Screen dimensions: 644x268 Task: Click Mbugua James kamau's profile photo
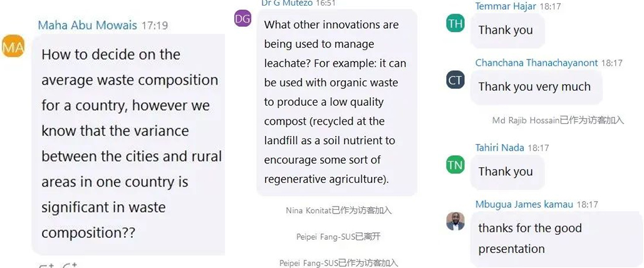pos(455,221)
